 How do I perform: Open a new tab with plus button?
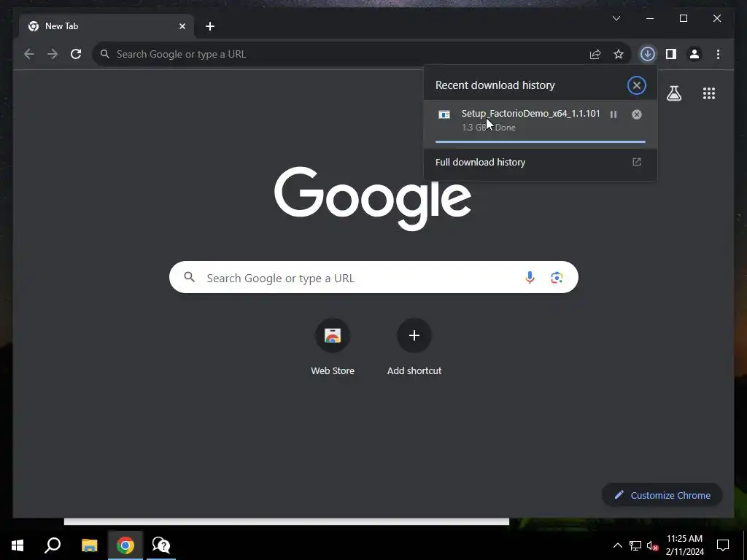point(210,27)
